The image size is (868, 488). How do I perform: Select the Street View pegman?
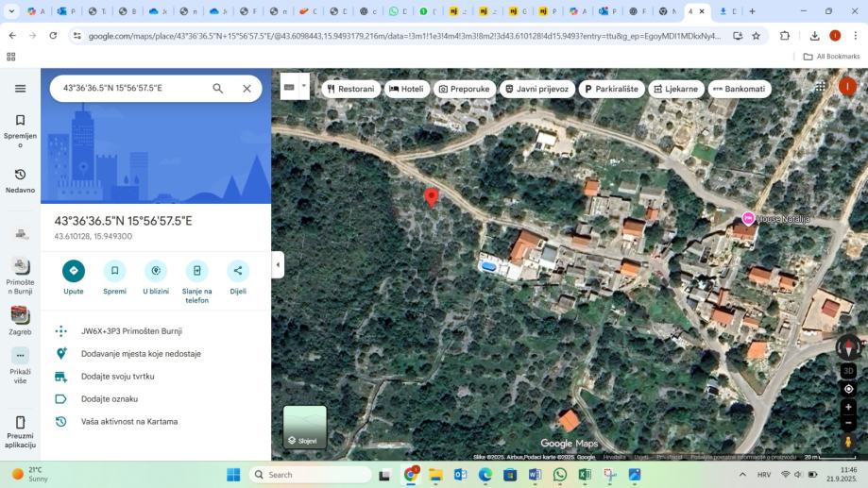[848, 442]
